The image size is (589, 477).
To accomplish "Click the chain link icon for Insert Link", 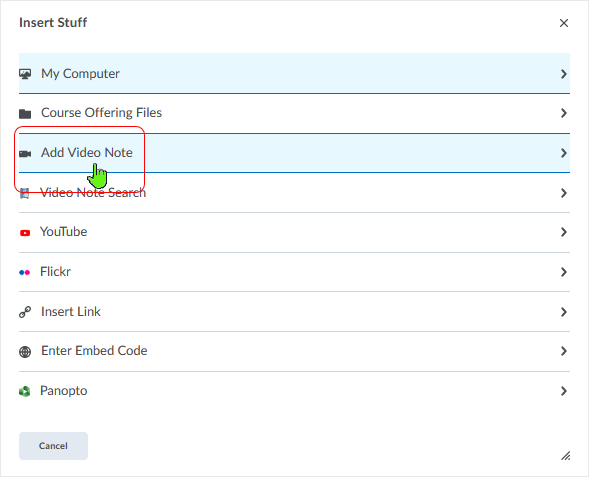I will click(x=25, y=312).
